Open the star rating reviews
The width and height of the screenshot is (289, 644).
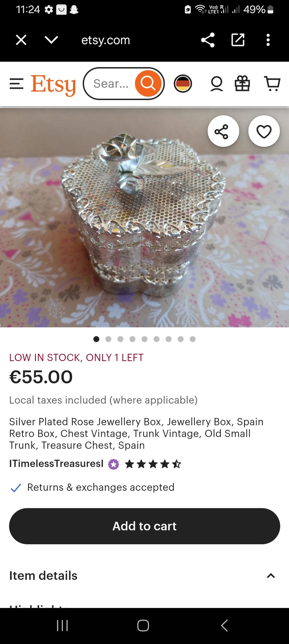[x=153, y=464]
